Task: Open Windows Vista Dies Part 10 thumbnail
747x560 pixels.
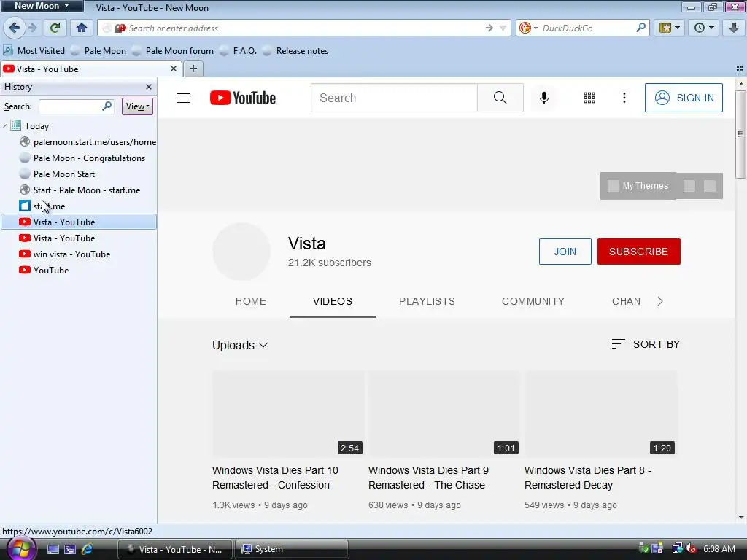Action: pos(289,414)
